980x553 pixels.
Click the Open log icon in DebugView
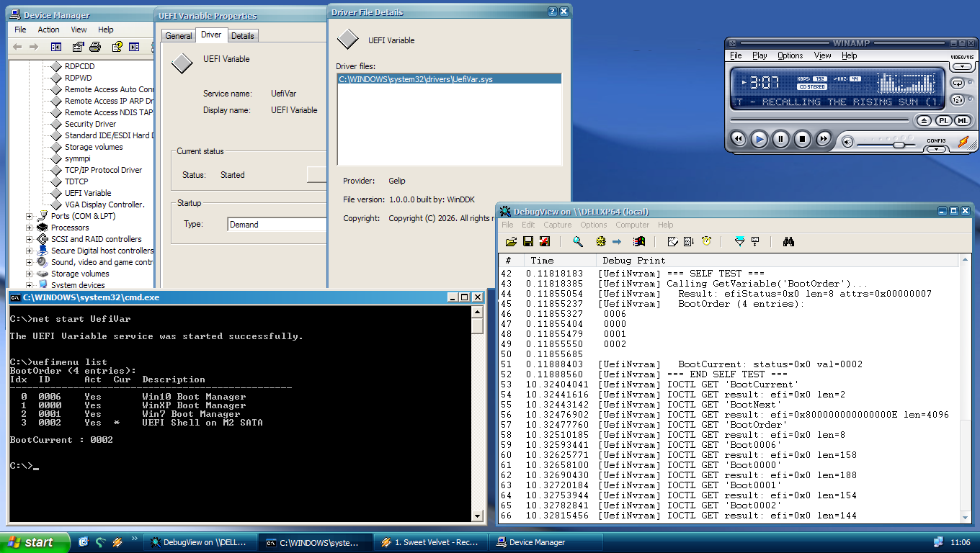coord(511,242)
